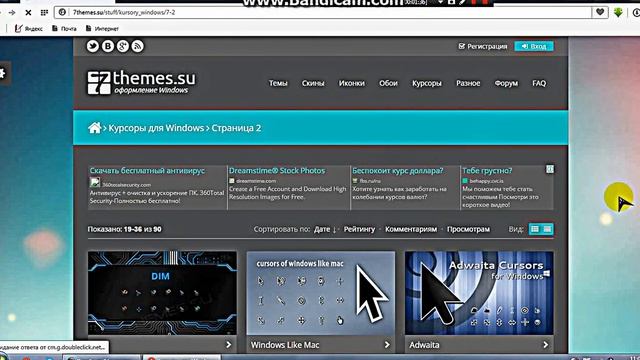Open browser speed dial grid icon
The height and width of the screenshot is (360, 640).
point(44,13)
